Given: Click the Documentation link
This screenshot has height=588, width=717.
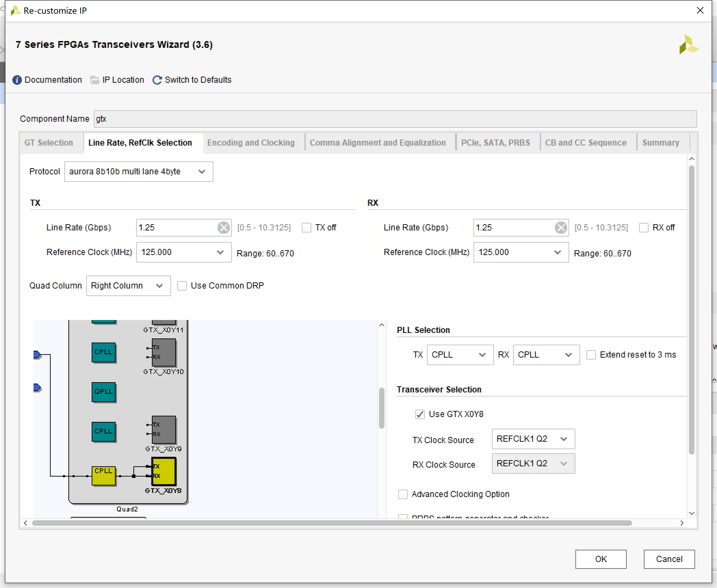Looking at the screenshot, I should coord(53,80).
